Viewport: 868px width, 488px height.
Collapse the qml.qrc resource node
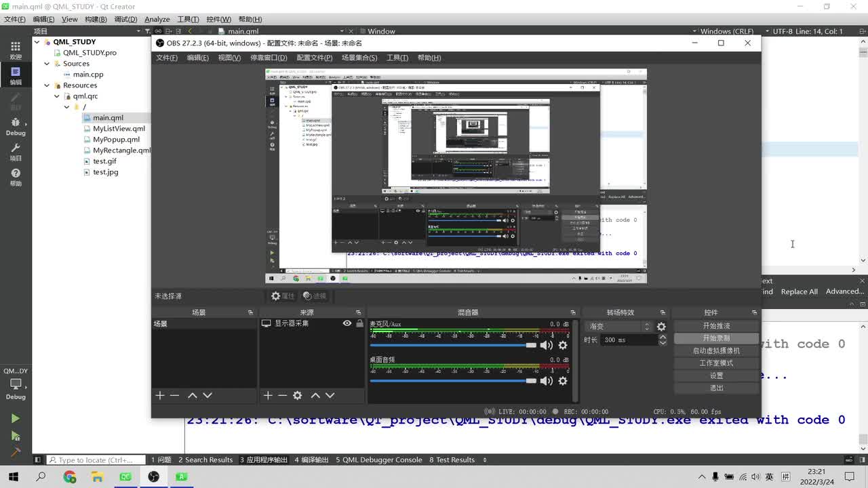[x=57, y=96]
